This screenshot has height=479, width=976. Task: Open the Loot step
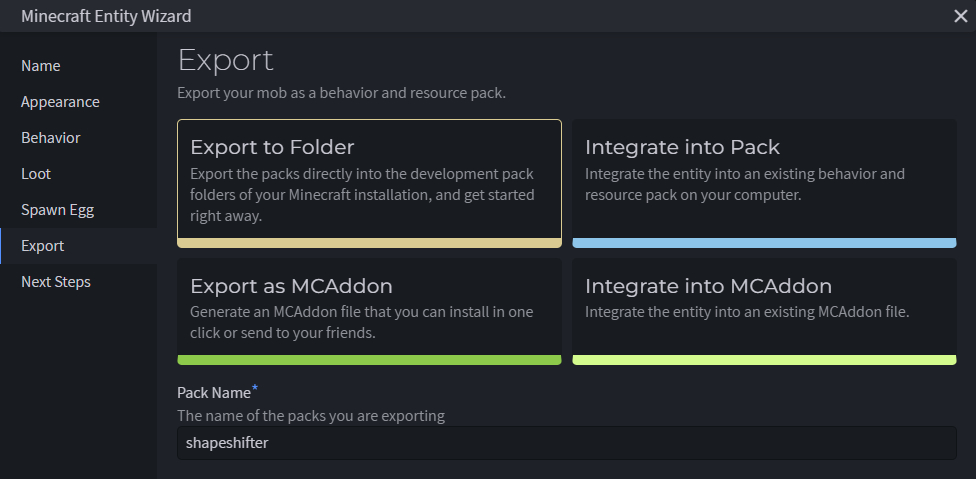coord(78,174)
